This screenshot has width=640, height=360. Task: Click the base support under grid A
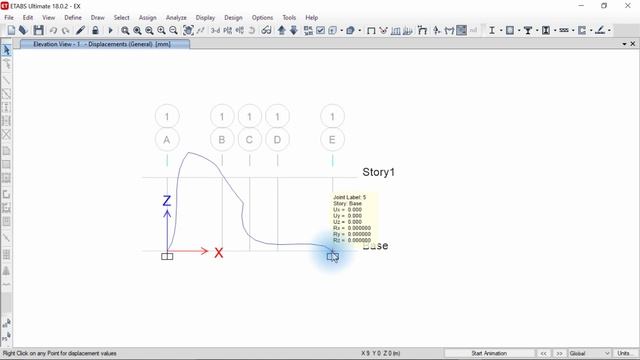coord(167,256)
